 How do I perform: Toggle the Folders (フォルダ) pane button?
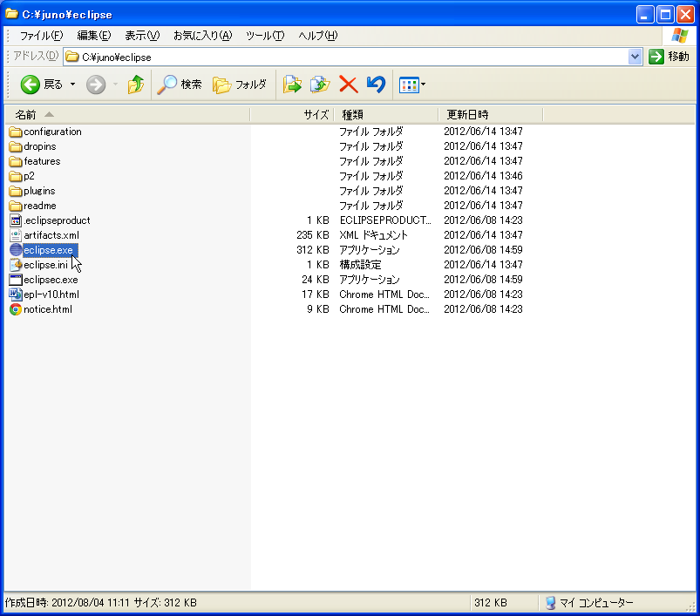pyautogui.click(x=240, y=85)
